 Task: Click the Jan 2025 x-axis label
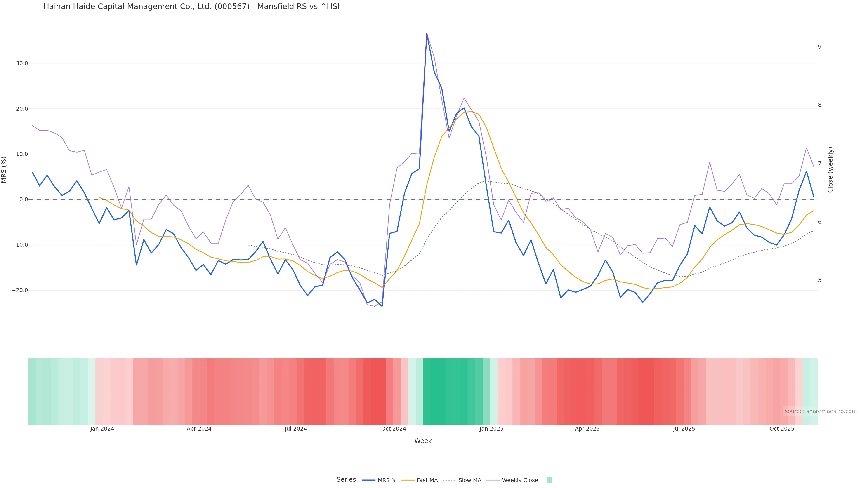click(491, 429)
